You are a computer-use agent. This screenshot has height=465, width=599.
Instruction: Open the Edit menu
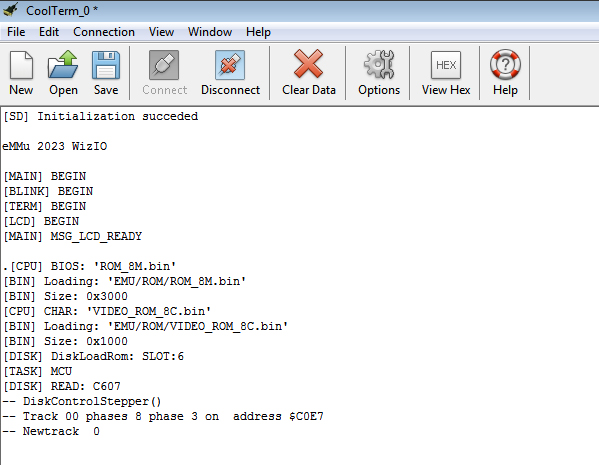49,32
